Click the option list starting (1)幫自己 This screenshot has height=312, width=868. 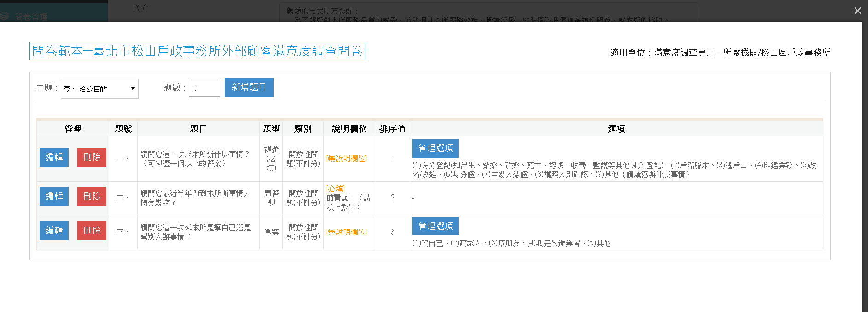click(x=511, y=243)
